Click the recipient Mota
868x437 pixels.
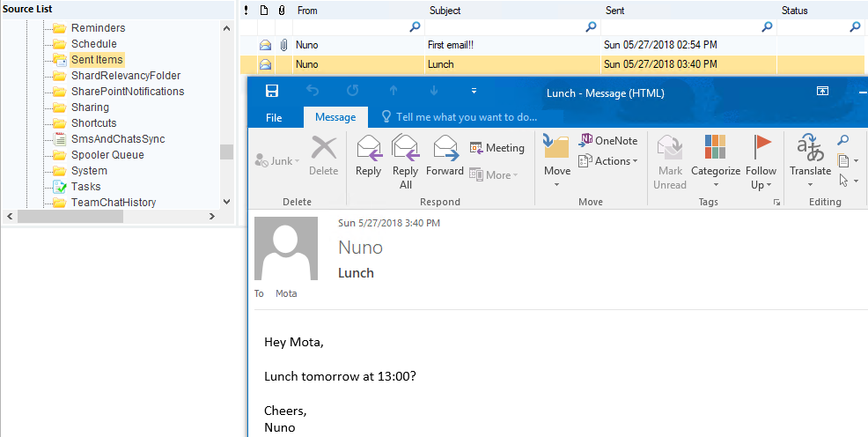click(x=286, y=293)
